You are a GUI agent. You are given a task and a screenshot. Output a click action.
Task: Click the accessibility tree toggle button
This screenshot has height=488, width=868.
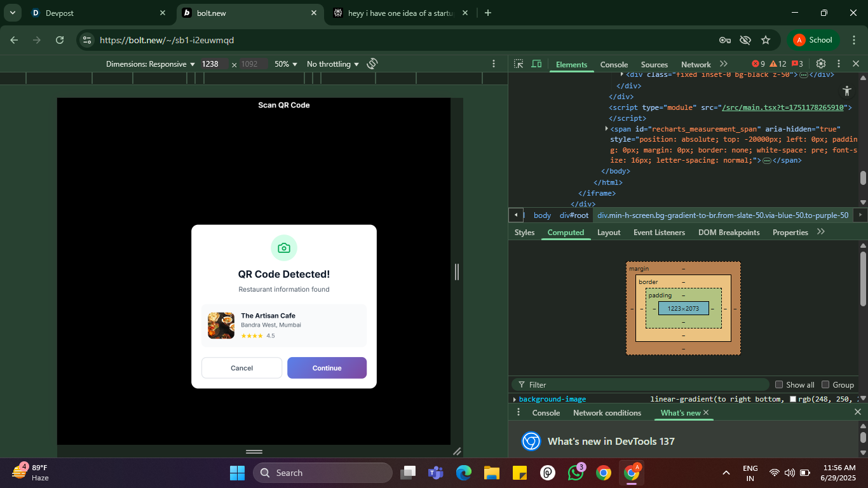(x=846, y=91)
